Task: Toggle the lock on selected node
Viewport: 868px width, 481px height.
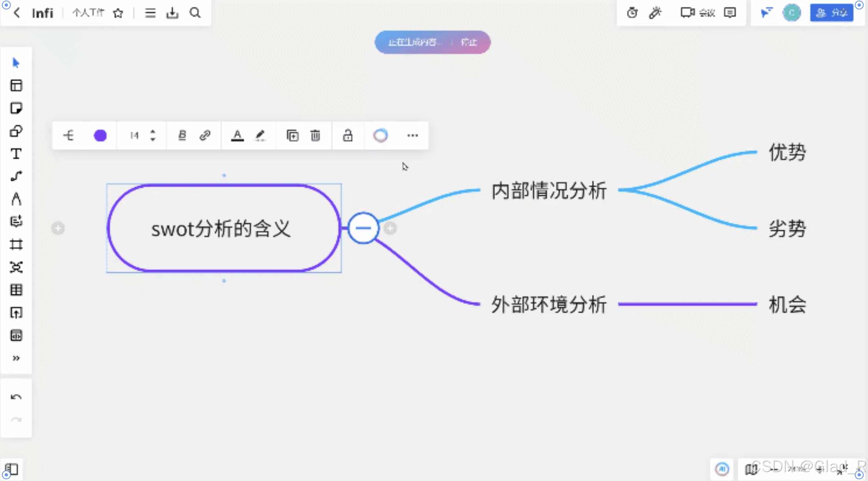Action: tap(348, 135)
